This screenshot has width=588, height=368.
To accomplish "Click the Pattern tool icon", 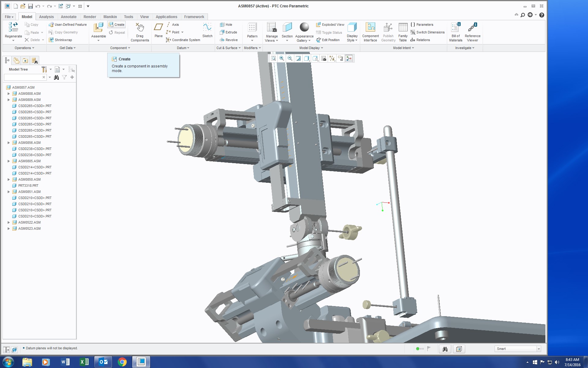I will point(252,27).
